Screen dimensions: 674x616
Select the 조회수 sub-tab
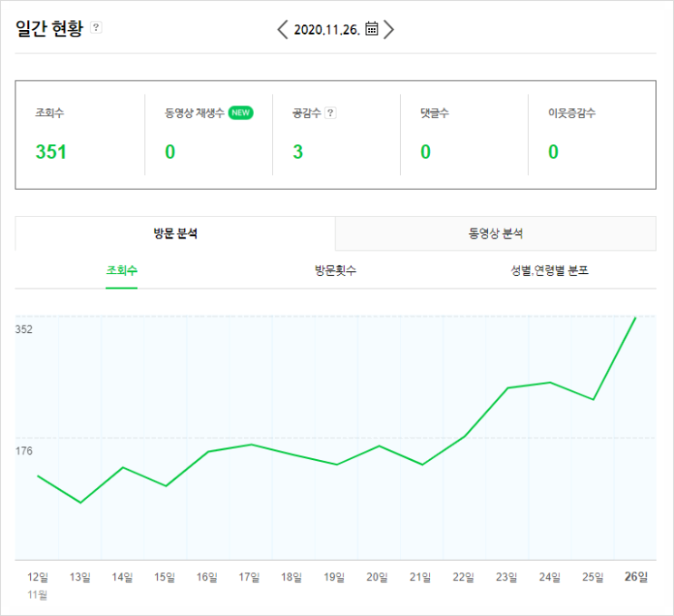[x=122, y=270]
